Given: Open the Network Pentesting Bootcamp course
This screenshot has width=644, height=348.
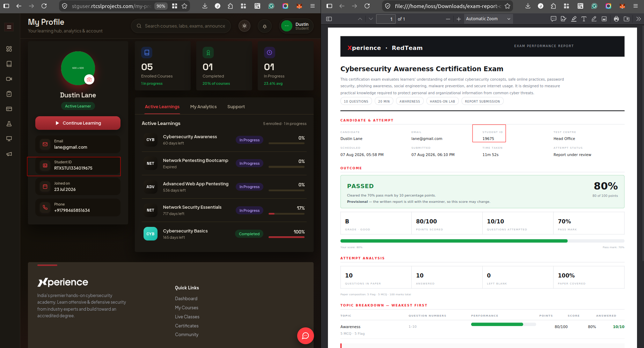Looking at the screenshot, I should click(x=224, y=163).
